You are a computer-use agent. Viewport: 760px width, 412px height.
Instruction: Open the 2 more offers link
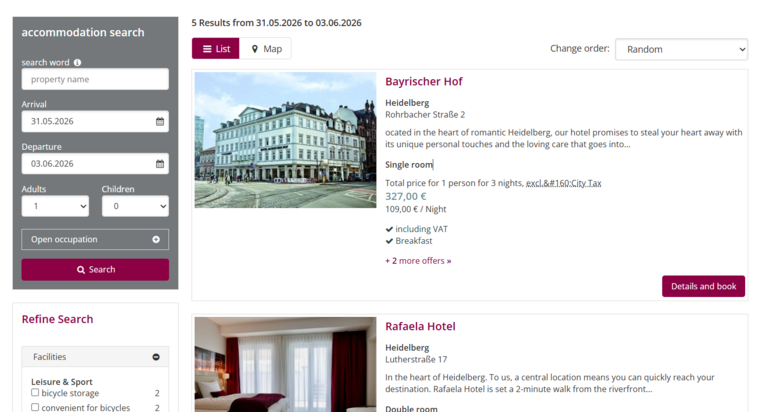(418, 261)
